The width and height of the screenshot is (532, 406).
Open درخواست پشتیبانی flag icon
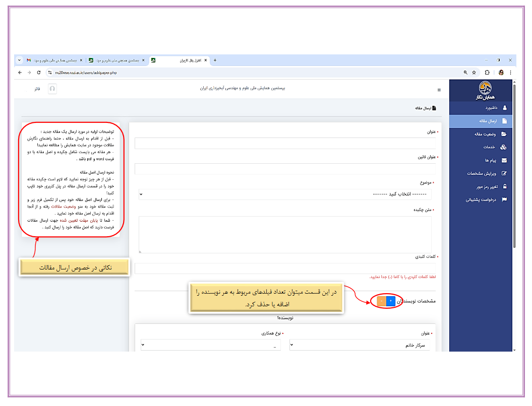tap(504, 199)
